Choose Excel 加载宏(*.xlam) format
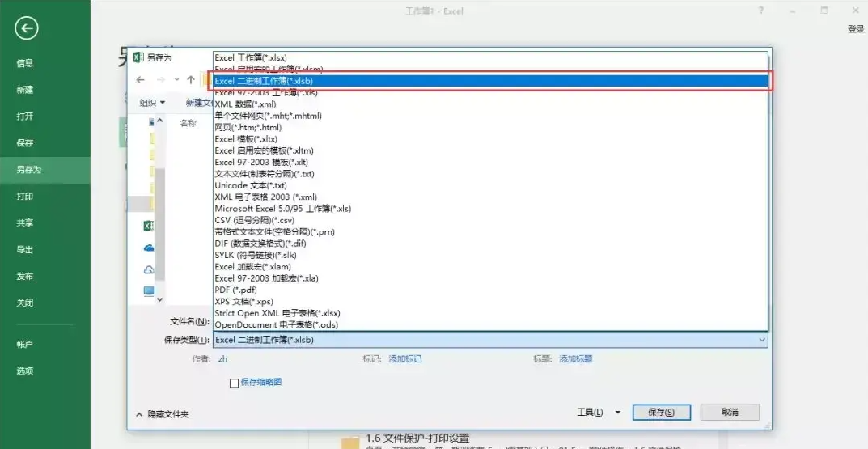 tap(490, 267)
